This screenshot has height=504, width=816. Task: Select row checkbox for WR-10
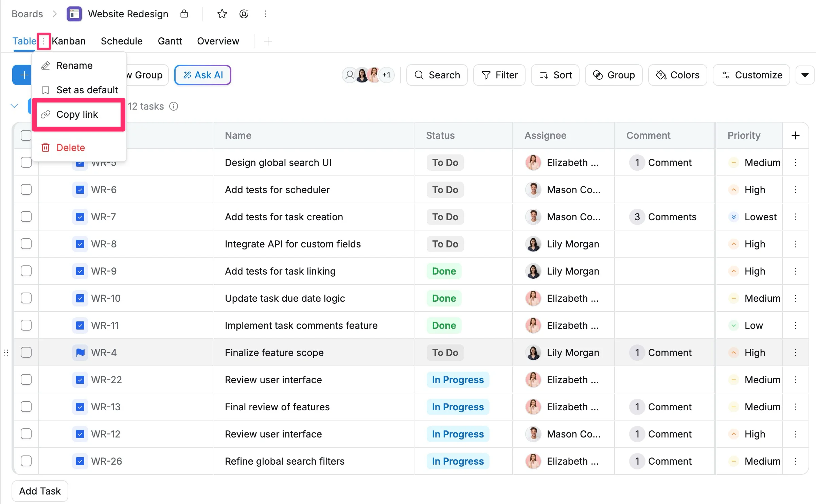26,298
